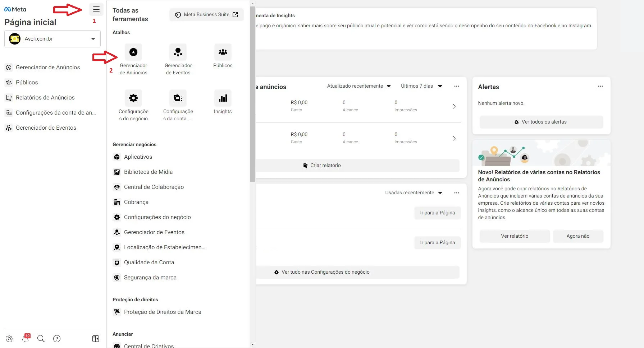Click the search magnifier icon
The height and width of the screenshot is (348, 644).
tap(41, 339)
